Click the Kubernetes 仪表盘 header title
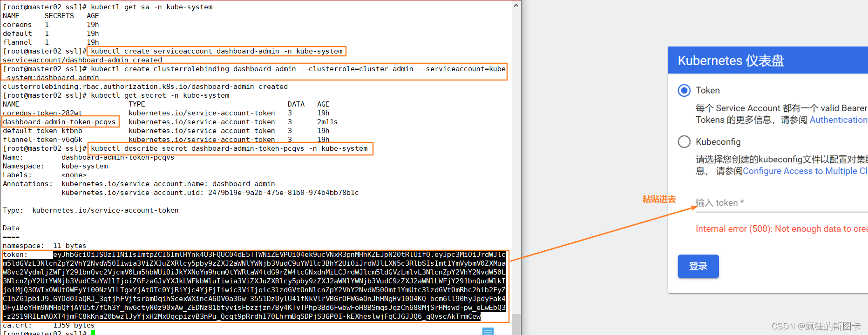868x335 pixels. click(x=731, y=60)
